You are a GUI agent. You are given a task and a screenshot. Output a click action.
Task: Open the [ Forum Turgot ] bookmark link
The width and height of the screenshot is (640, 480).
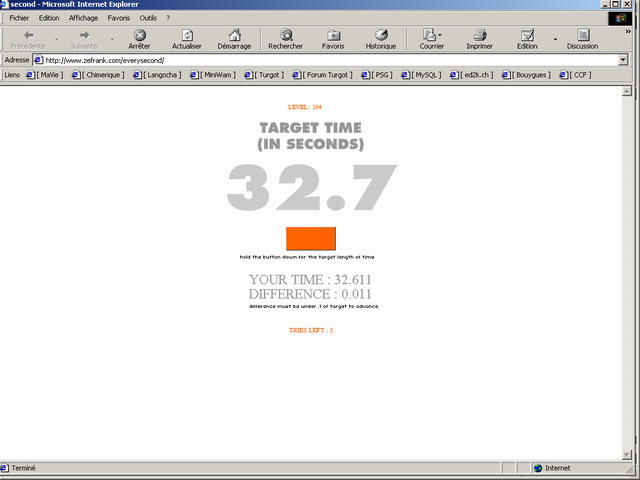[327, 75]
